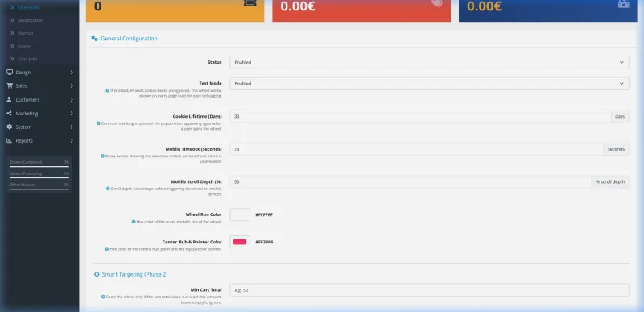Expand the Customers menu chevron
This screenshot has width=644, height=312.
(x=72, y=99)
